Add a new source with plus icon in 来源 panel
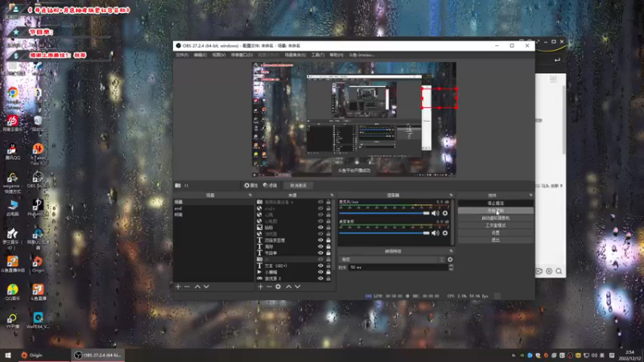Screen dimensions: 644x362 pyautogui.click(x=260, y=286)
